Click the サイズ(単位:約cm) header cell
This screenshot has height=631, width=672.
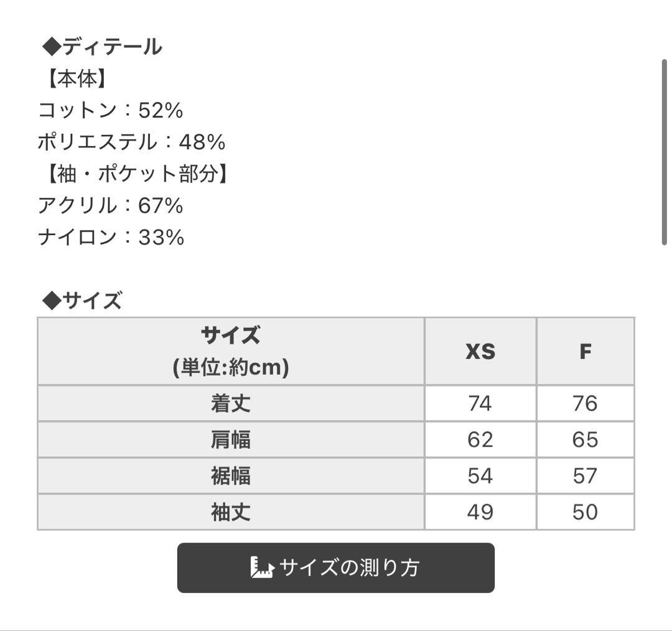[230, 351]
